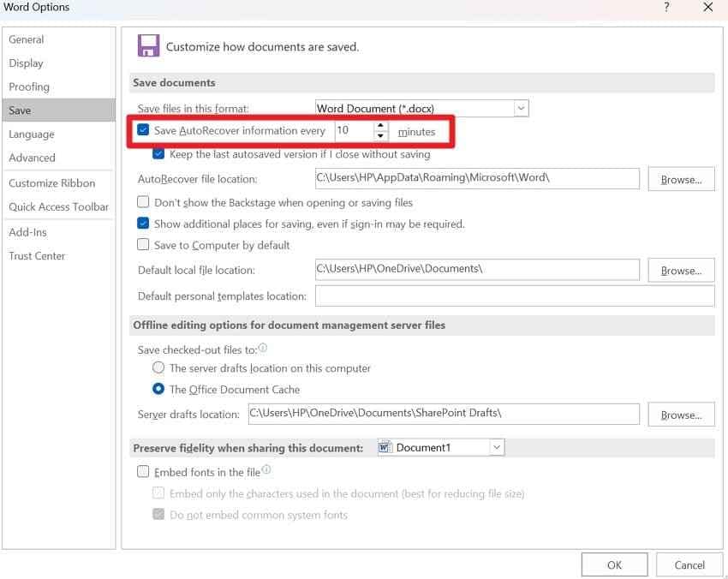Click 'Customize how documents are saved.' text

tap(262, 47)
